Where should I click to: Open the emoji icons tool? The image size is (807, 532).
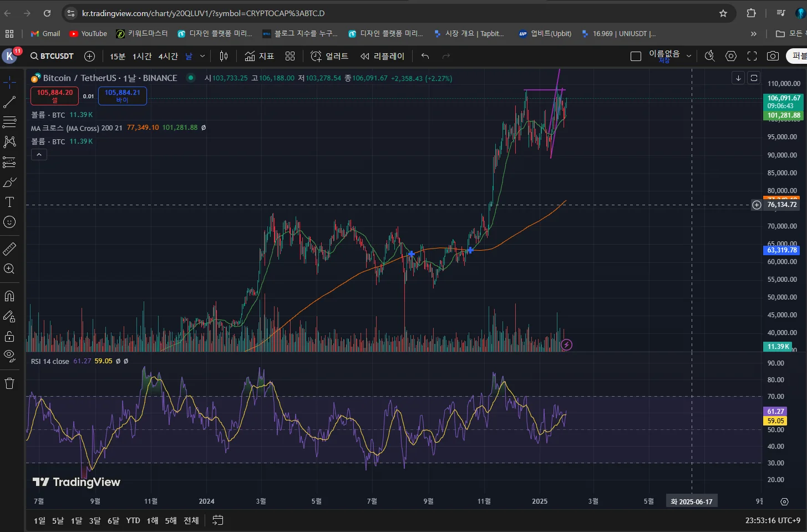[9, 222]
